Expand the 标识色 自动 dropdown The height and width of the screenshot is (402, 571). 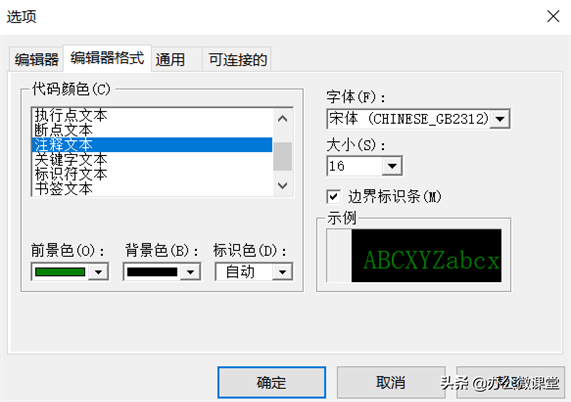click(282, 272)
